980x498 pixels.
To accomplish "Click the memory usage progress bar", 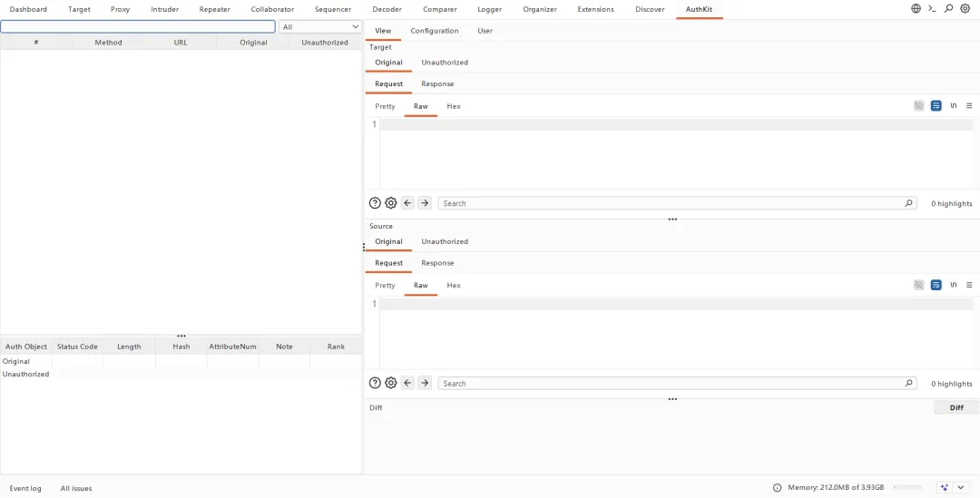I will [907, 487].
